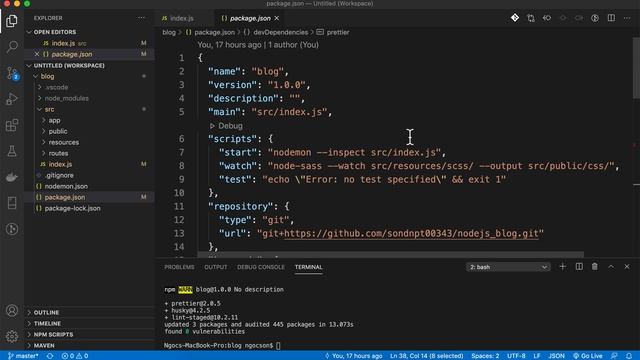
Task: Open notifications bell in status bar
Action: pyautogui.click(x=629, y=356)
